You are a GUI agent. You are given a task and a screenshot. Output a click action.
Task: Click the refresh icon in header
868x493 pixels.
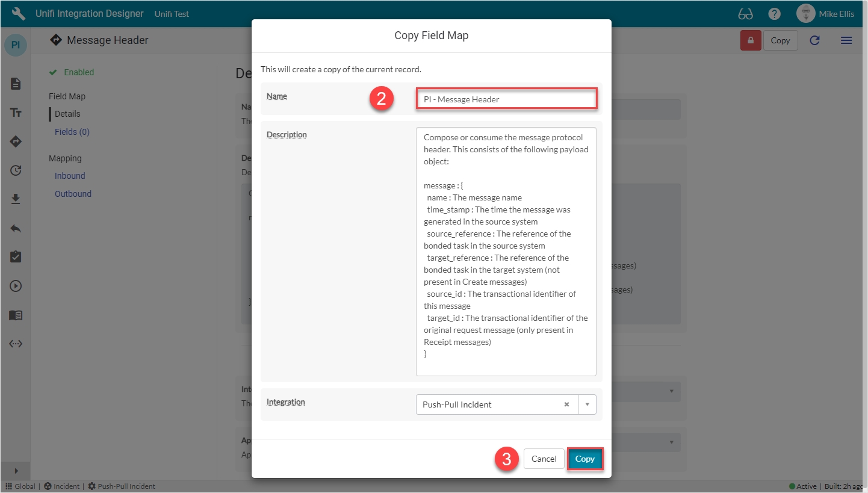point(814,40)
